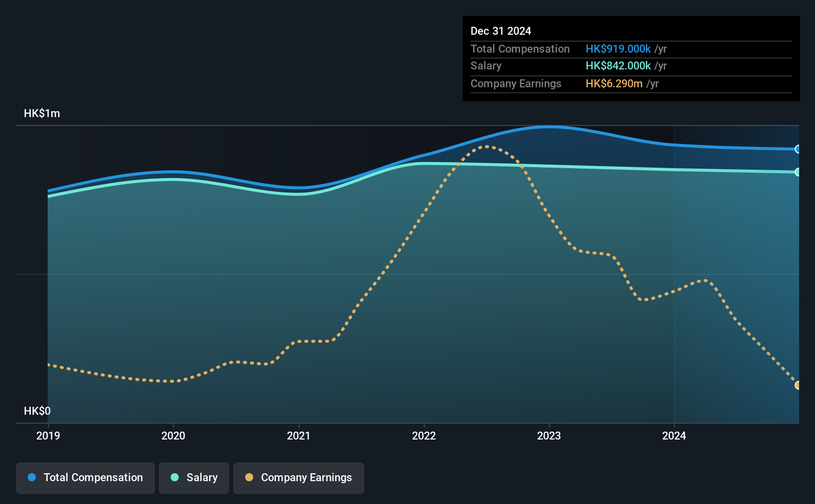Click the Dec 31 2024 tooltip date
This screenshot has width=815, height=504.
click(501, 31)
